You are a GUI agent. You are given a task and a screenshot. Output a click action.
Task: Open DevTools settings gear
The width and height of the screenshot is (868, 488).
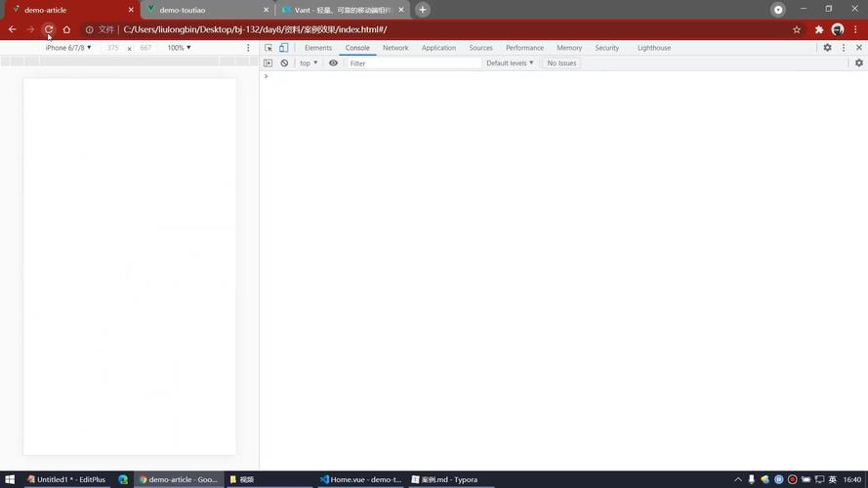pyautogui.click(x=827, y=48)
